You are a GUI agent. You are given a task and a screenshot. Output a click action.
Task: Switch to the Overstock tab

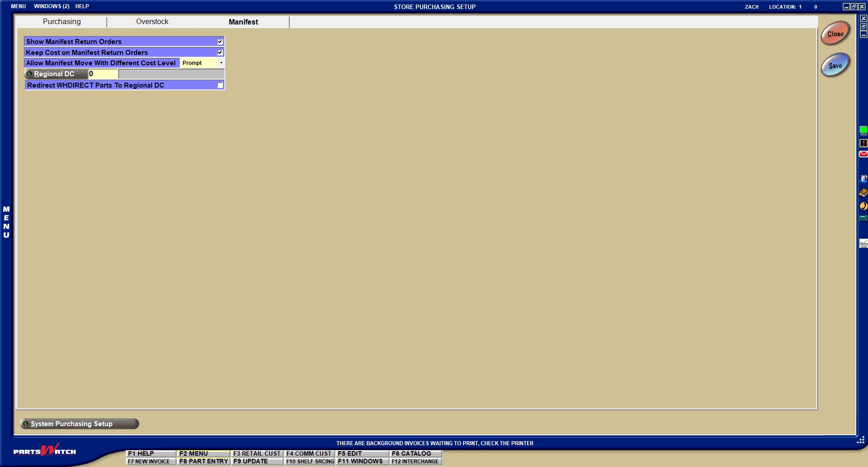pos(152,22)
